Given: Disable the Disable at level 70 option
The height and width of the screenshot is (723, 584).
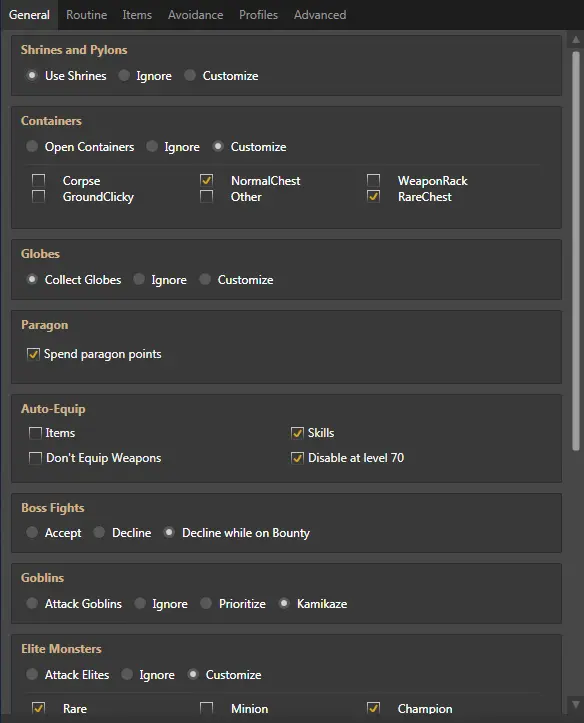Looking at the screenshot, I should [x=297, y=458].
